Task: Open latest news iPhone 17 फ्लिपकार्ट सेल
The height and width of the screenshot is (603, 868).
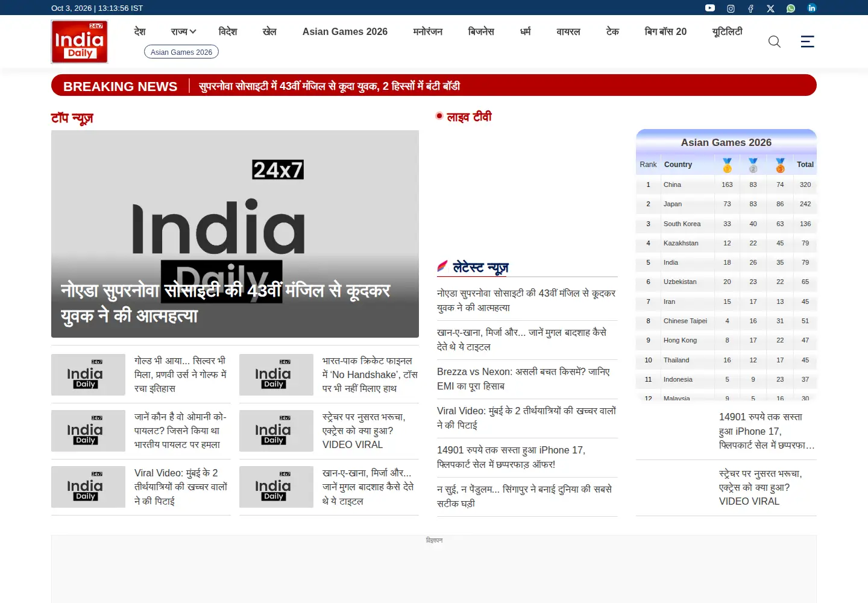Action: point(511,457)
